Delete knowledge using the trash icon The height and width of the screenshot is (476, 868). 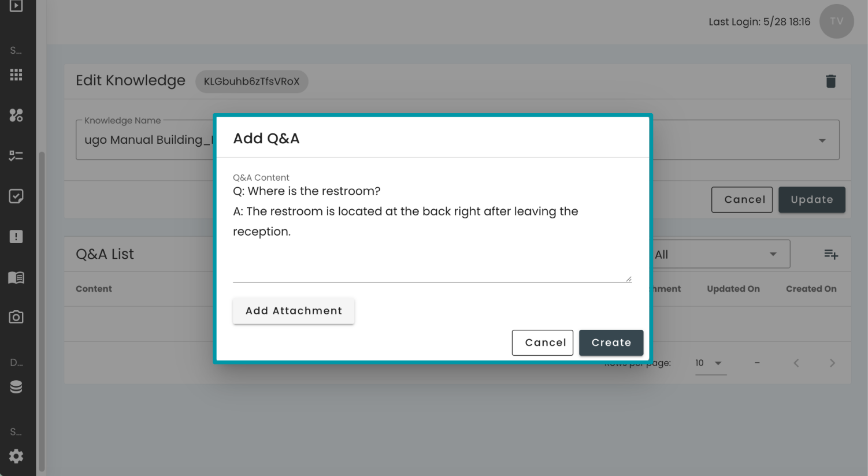831,81
